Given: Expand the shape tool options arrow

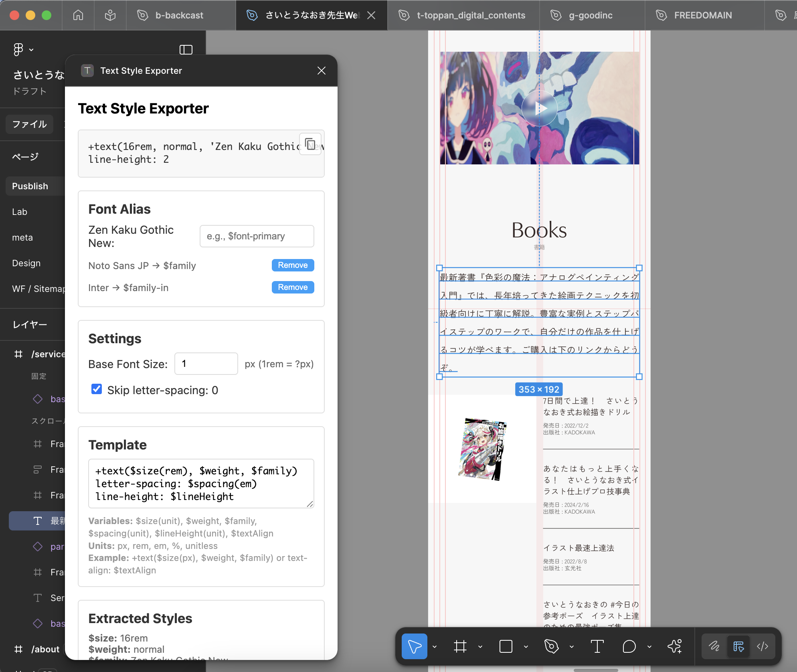Looking at the screenshot, I should 526,646.
